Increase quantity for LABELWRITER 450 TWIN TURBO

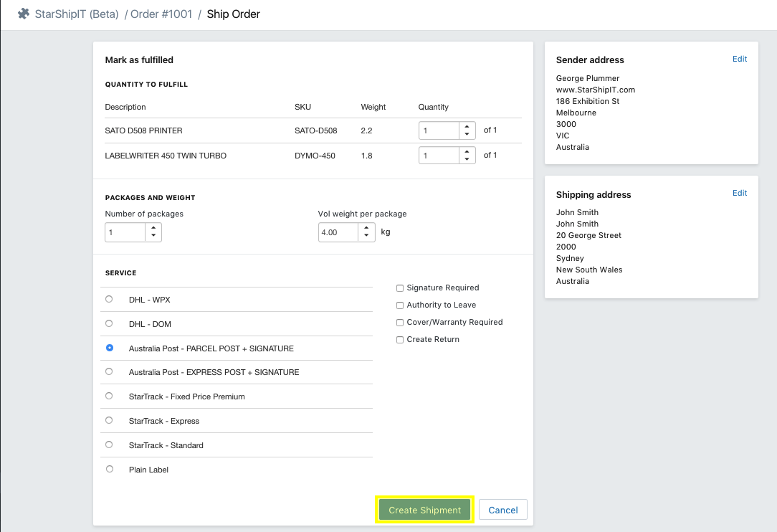click(x=467, y=152)
